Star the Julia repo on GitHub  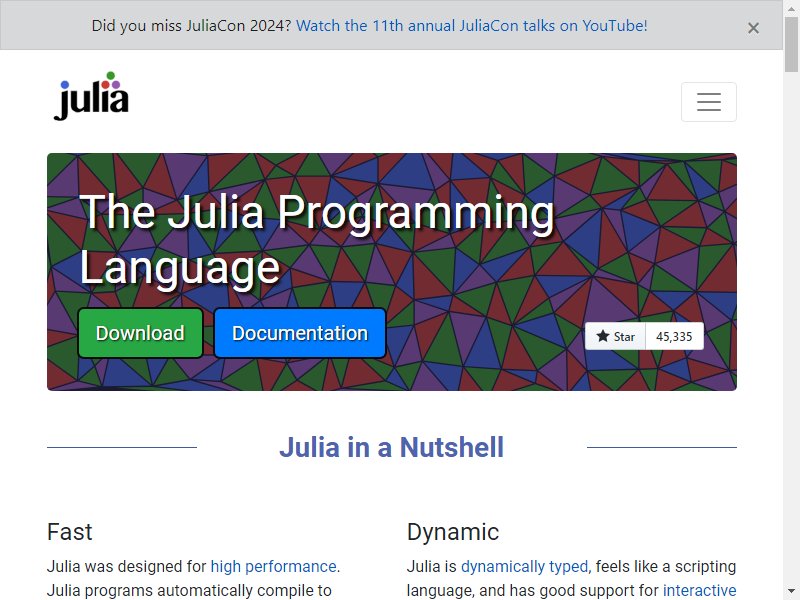tap(615, 336)
